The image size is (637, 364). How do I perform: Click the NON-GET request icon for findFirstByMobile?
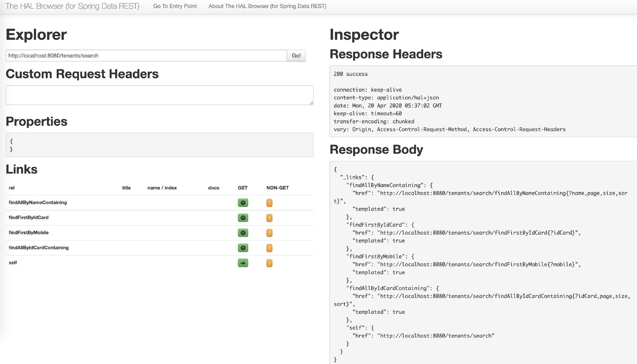pos(269,233)
